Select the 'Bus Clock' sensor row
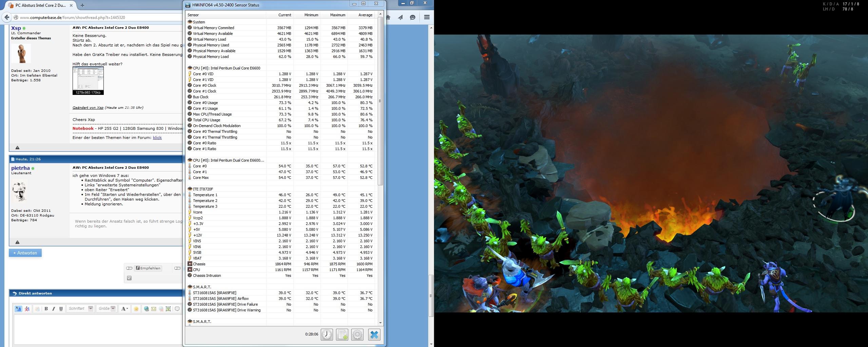Image resolution: width=868 pixels, height=347 pixels. tap(280, 97)
